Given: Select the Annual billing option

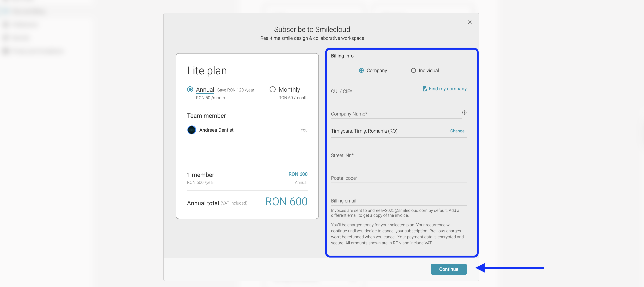Looking at the screenshot, I should [x=190, y=90].
